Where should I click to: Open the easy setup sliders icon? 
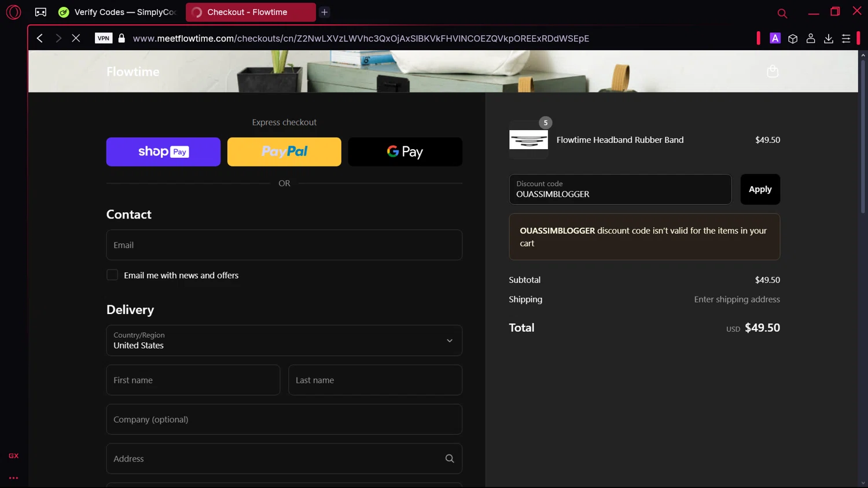coord(846,38)
